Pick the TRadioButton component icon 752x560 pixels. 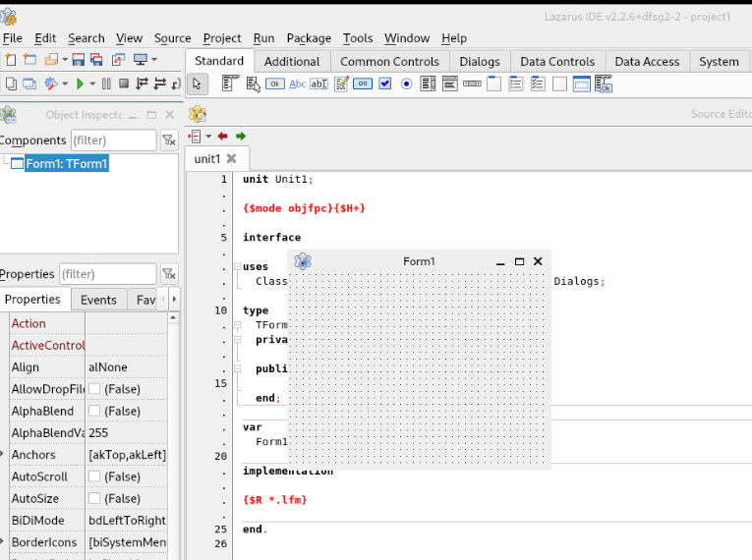406,84
